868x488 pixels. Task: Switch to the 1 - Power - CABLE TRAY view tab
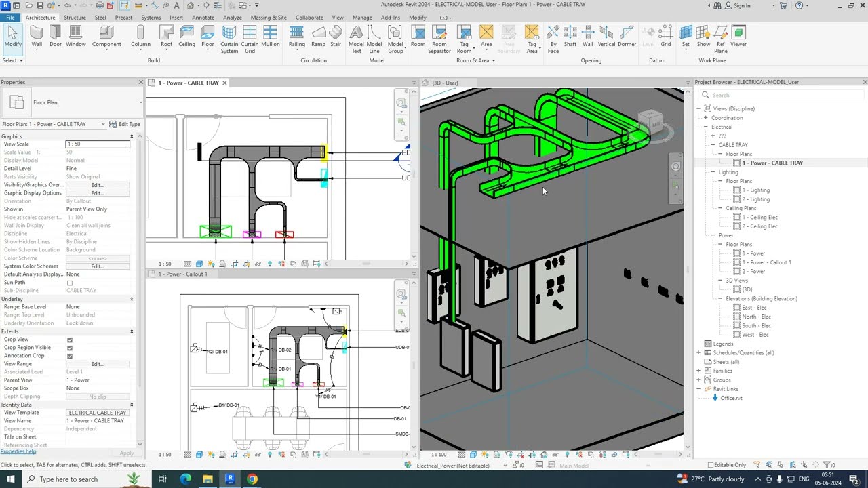pos(189,83)
